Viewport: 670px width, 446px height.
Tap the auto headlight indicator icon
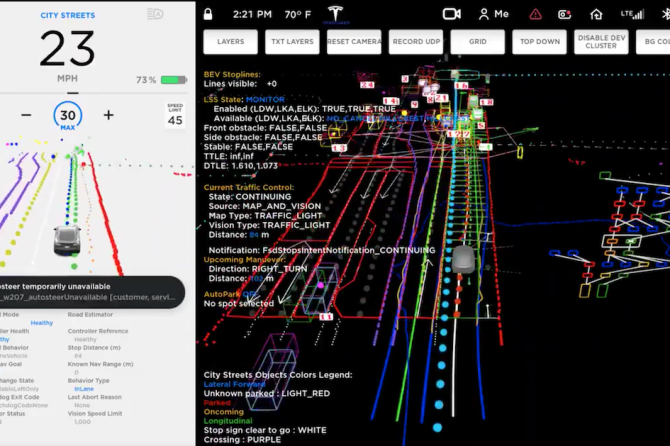click(155, 14)
